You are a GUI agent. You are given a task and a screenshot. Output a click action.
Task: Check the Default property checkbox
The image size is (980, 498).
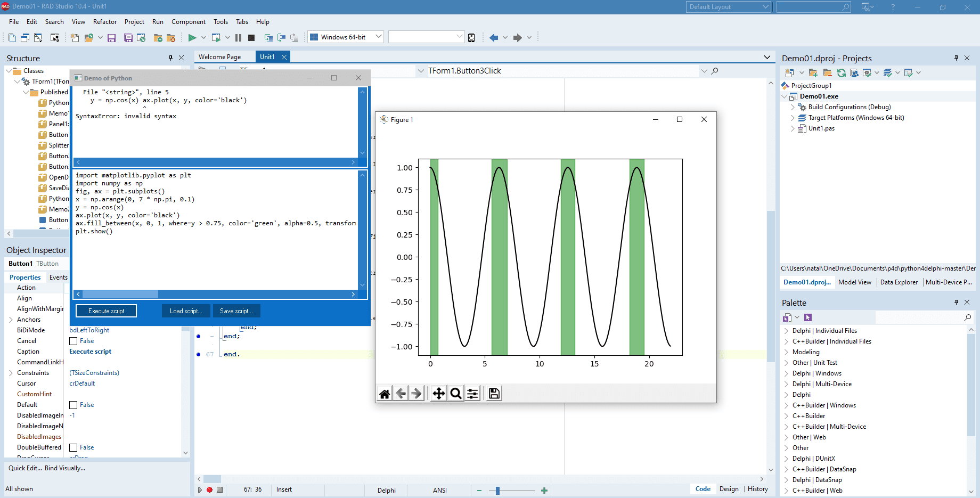[73, 404]
